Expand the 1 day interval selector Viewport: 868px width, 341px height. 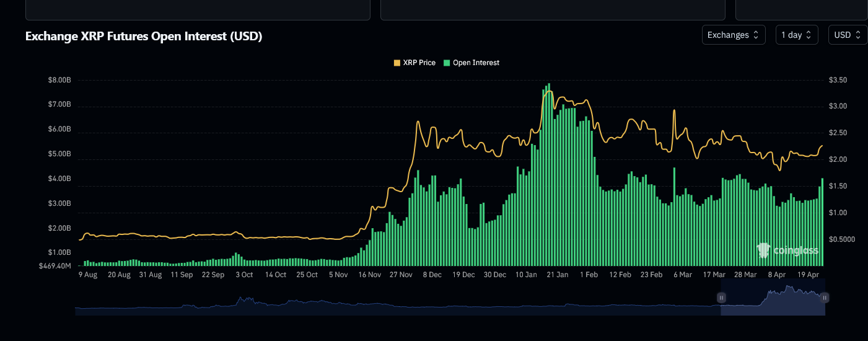(x=796, y=35)
